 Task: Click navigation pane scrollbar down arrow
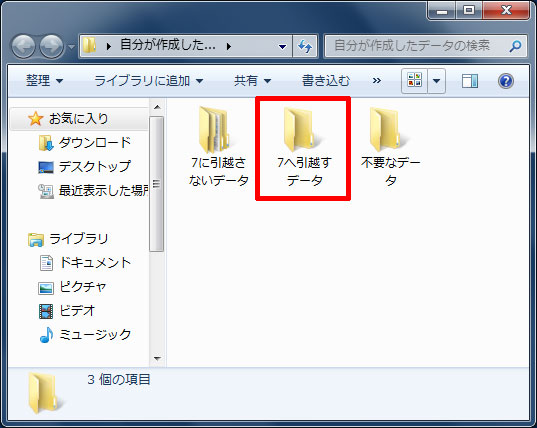[157, 358]
